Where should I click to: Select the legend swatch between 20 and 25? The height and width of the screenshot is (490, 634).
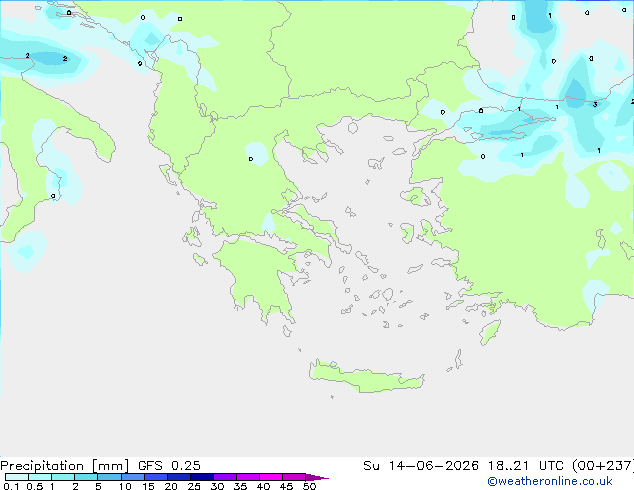pos(178,477)
